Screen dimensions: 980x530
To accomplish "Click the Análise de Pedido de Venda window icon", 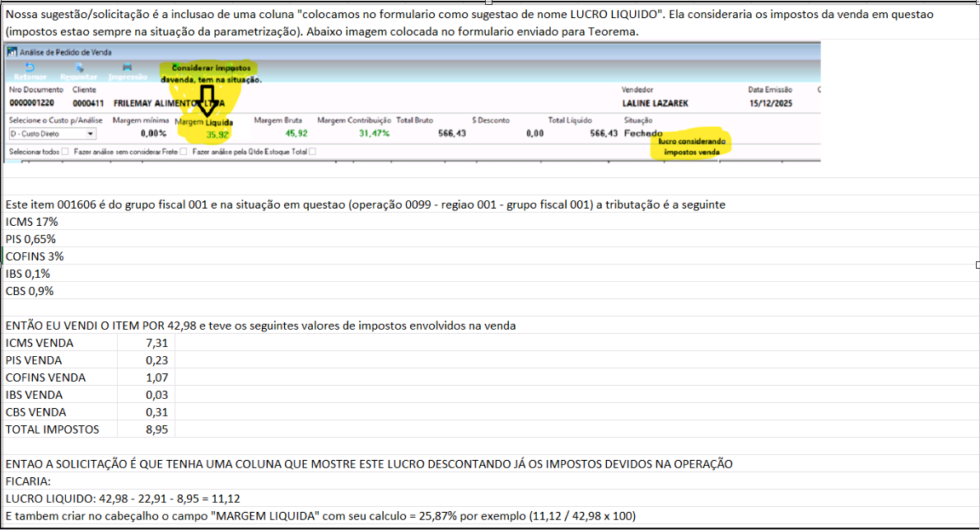I will (x=12, y=53).
